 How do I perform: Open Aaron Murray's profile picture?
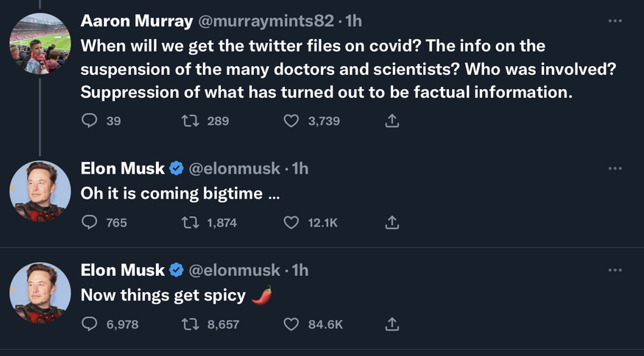click(x=40, y=44)
